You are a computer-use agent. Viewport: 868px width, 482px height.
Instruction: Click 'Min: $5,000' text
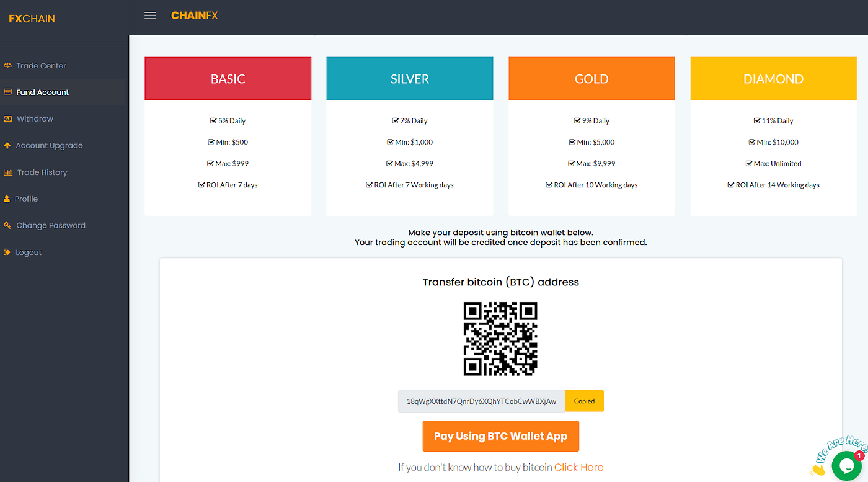[596, 142]
